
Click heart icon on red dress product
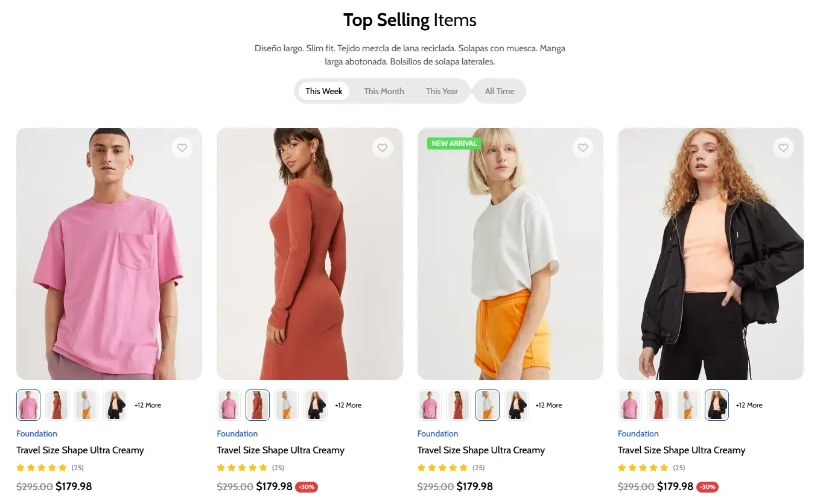click(383, 148)
